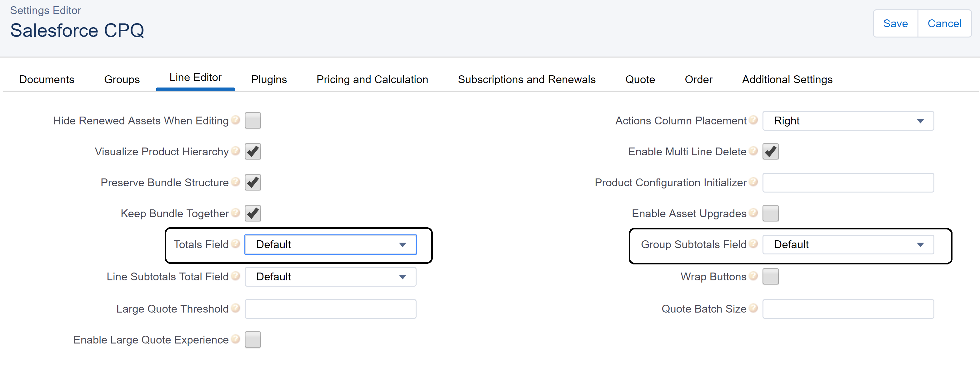Open the Plugins tab
This screenshot has height=371, width=980.
tap(269, 79)
